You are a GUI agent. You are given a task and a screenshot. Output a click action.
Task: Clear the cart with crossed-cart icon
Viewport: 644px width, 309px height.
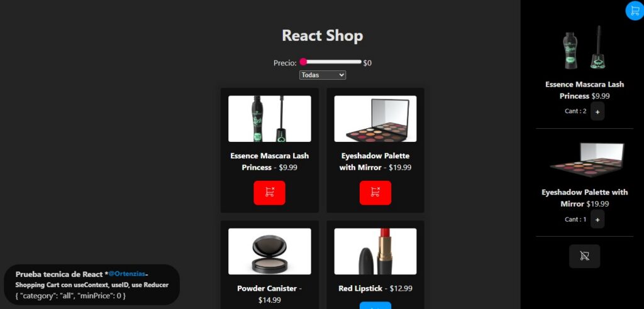(x=584, y=256)
